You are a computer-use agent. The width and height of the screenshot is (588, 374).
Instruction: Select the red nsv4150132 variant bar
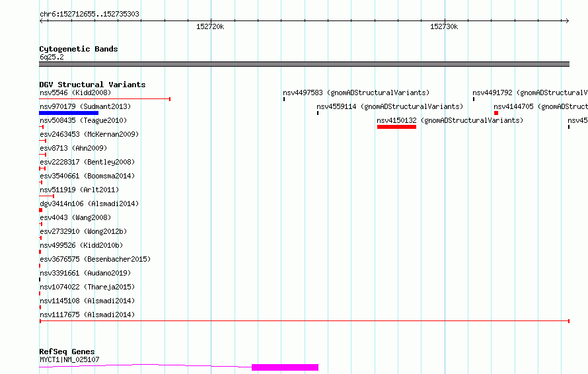tap(397, 127)
